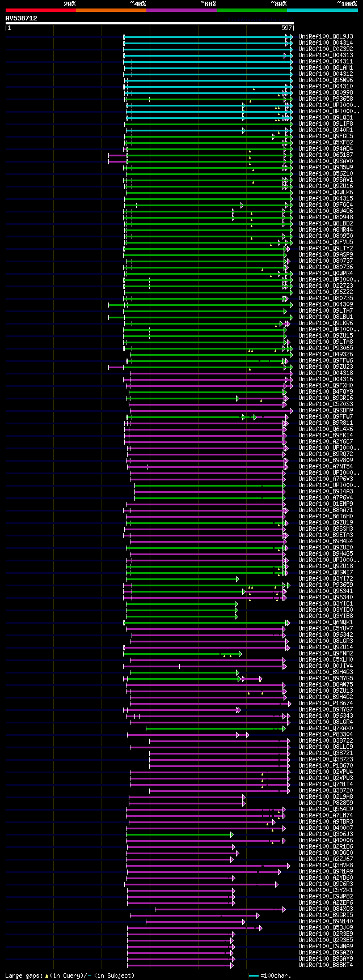Click the end position label 597
The height and width of the screenshot is (980, 363).
coord(286,28)
